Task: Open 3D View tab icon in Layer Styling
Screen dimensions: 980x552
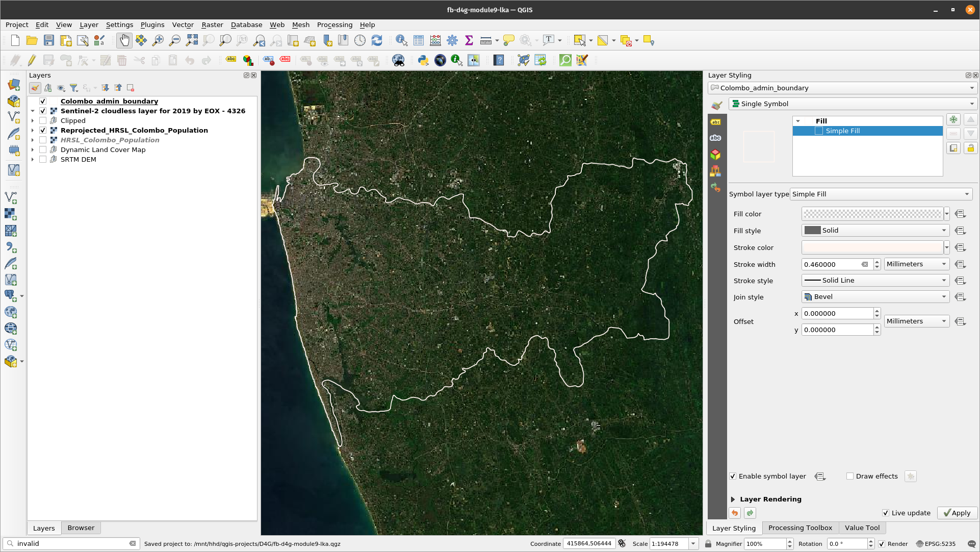Action: point(716,155)
